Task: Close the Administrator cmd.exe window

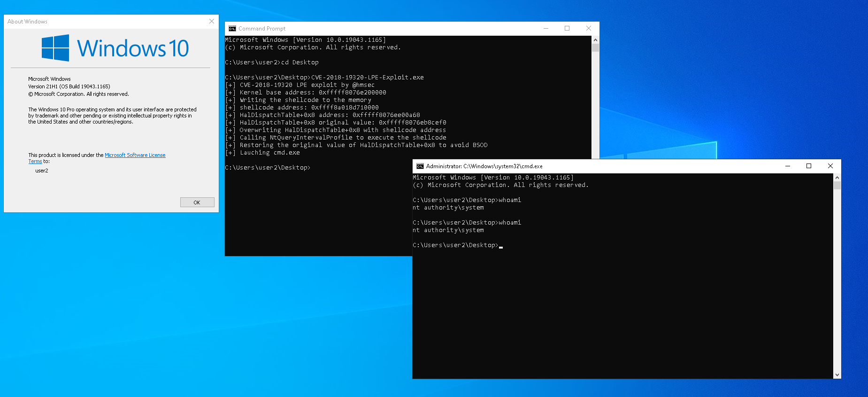Action: 830,166
